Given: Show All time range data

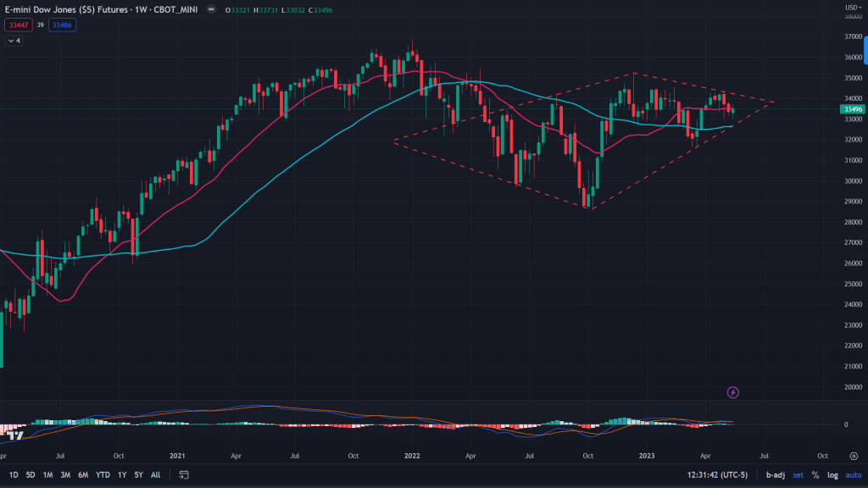Looking at the screenshot, I should click(x=156, y=475).
